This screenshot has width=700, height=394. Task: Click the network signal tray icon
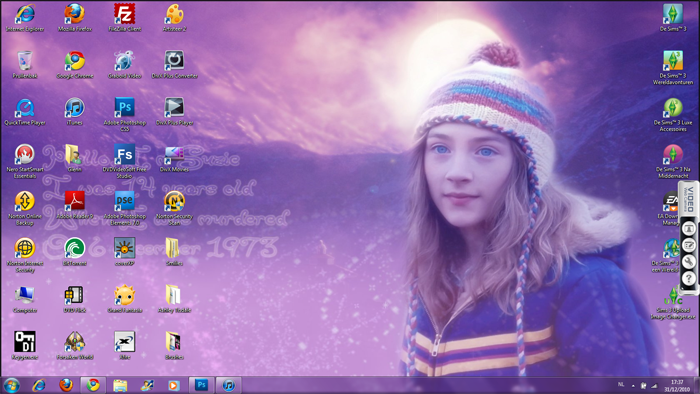pyautogui.click(x=654, y=385)
